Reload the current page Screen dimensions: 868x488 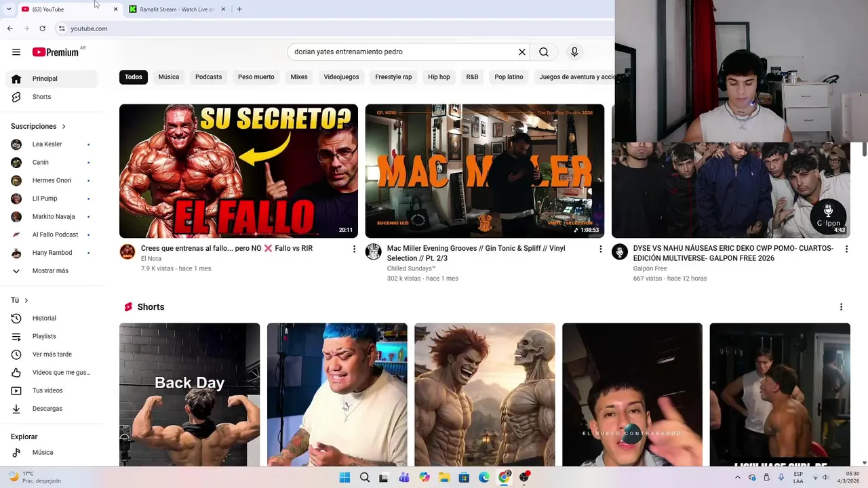click(x=42, y=28)
